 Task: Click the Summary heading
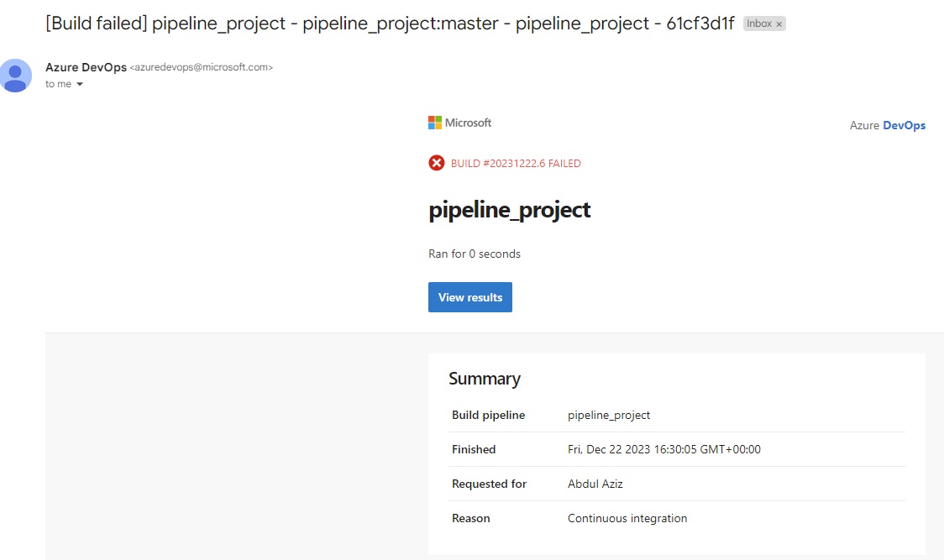485,379
